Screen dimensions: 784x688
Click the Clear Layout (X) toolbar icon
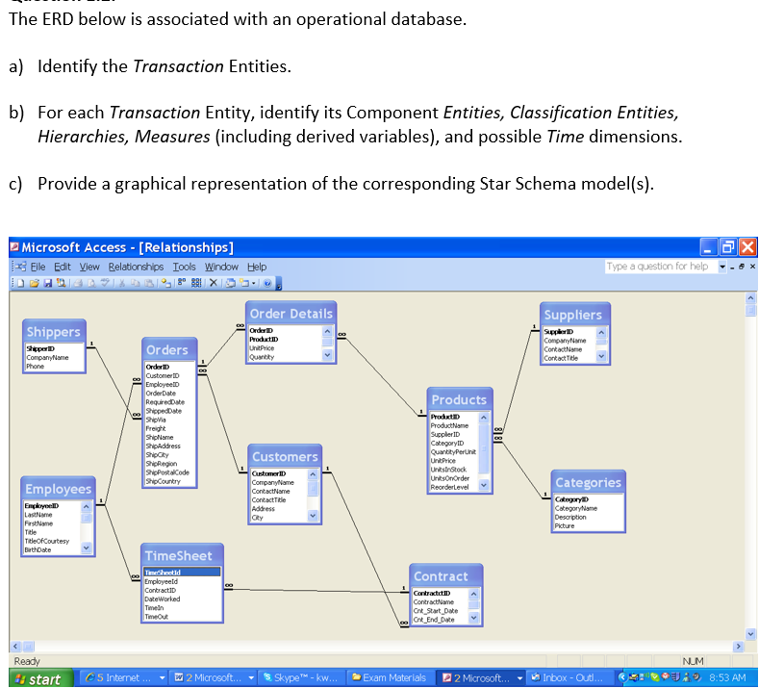(x=213, y=283)
